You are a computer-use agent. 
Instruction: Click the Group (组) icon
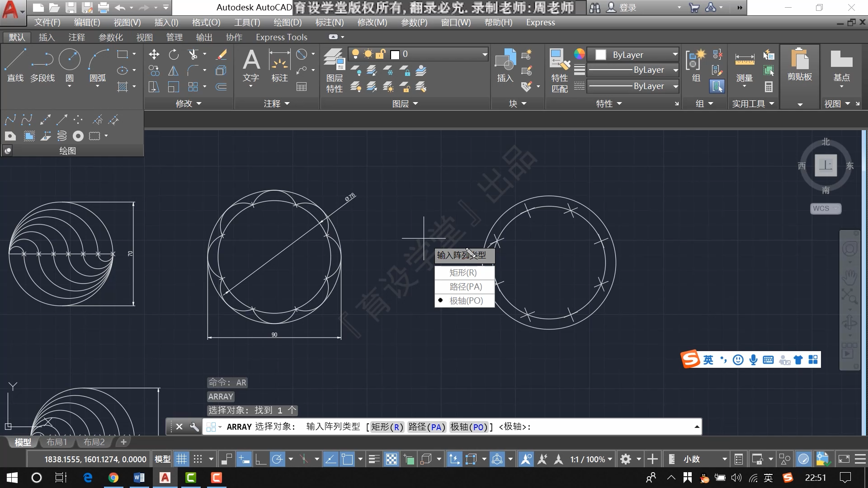696,66
